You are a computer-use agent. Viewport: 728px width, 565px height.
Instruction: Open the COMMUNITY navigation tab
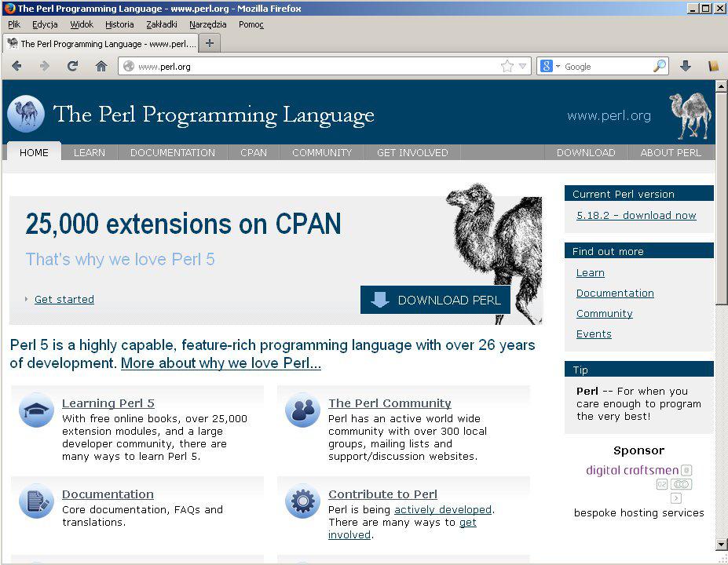click(x=322, y=152)
